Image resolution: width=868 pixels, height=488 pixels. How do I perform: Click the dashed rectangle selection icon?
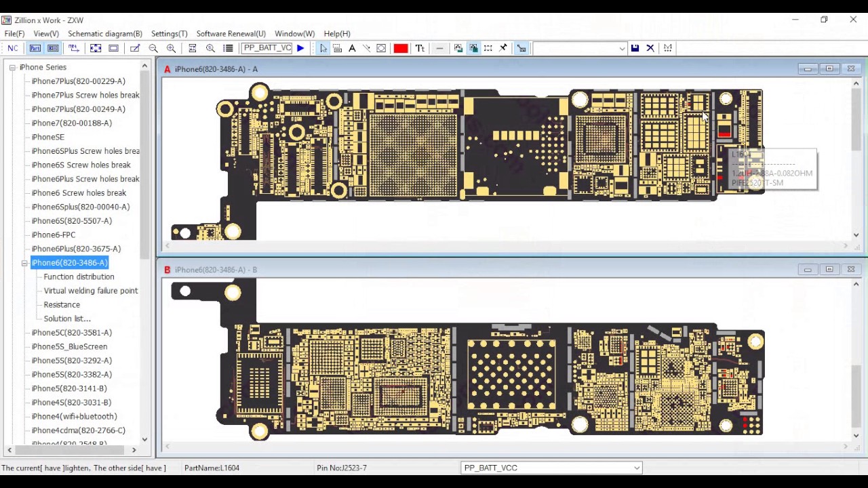point(488,48)
